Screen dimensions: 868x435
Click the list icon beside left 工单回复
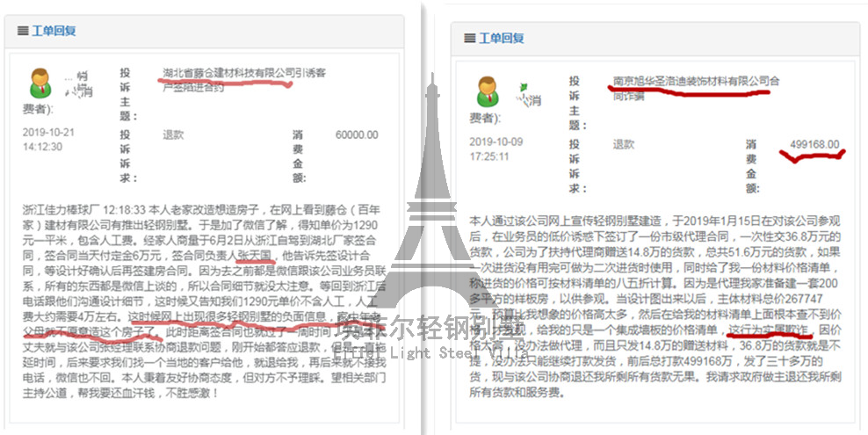pos(22,31)
